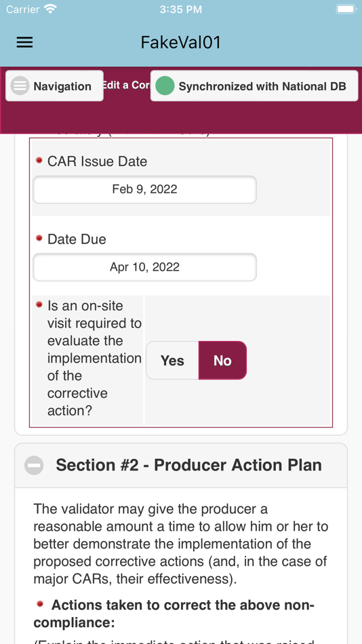Collapse Section #2 with the minus icon

pos(34,465)
